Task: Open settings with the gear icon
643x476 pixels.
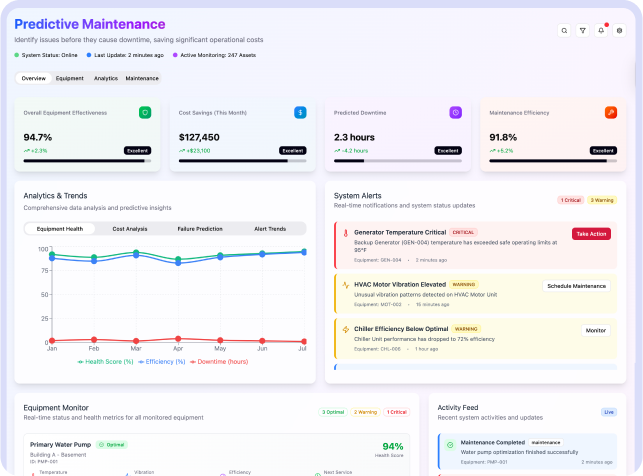Action: point(619,31)
